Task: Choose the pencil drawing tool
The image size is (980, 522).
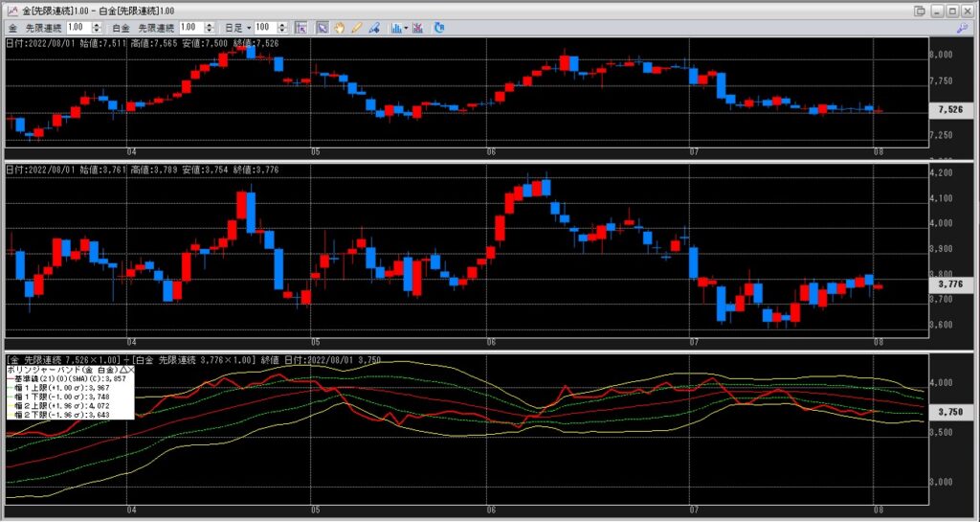Action: click(357, 28)
